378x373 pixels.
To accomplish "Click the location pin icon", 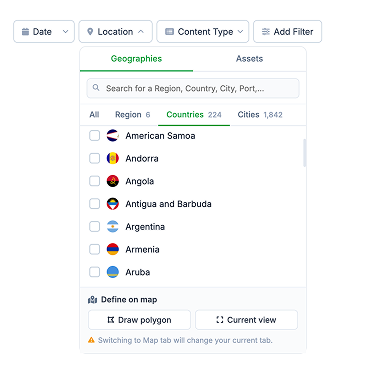I will click(x=90, y=32).
